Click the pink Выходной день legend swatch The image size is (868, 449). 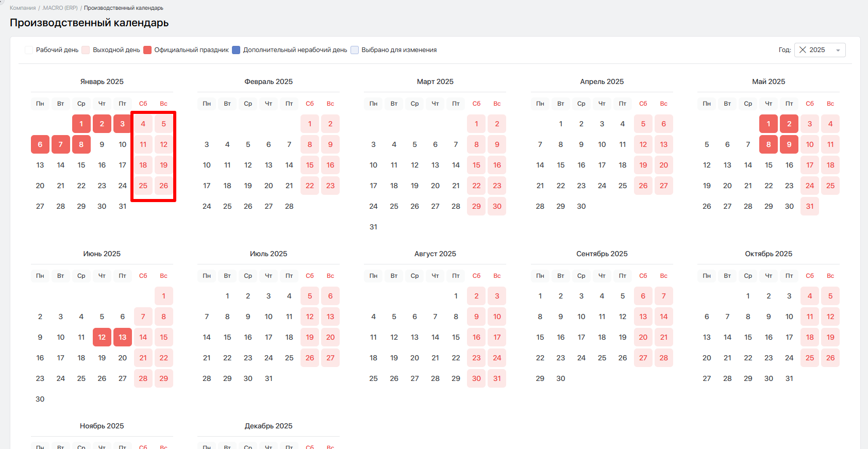pyautogui.click(x=86, y=50)
